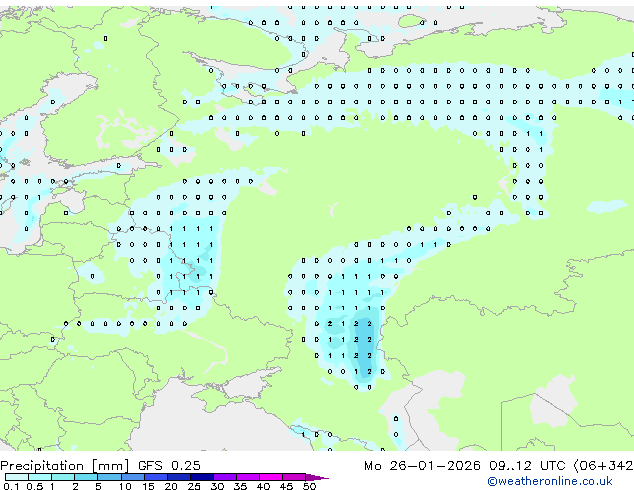The image size is (634, 490).
Task: Click the 0.5–1 mm legend color swatch
Action: point(40,477)
